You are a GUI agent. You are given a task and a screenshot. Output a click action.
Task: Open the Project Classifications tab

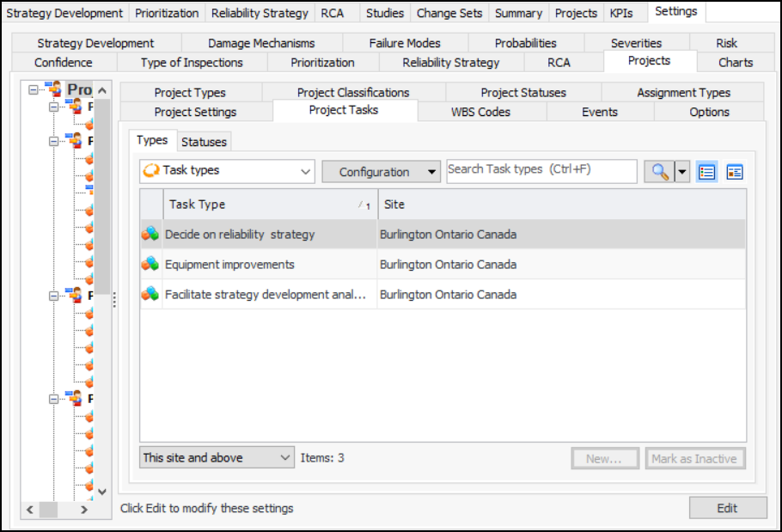tap(353, 92)
